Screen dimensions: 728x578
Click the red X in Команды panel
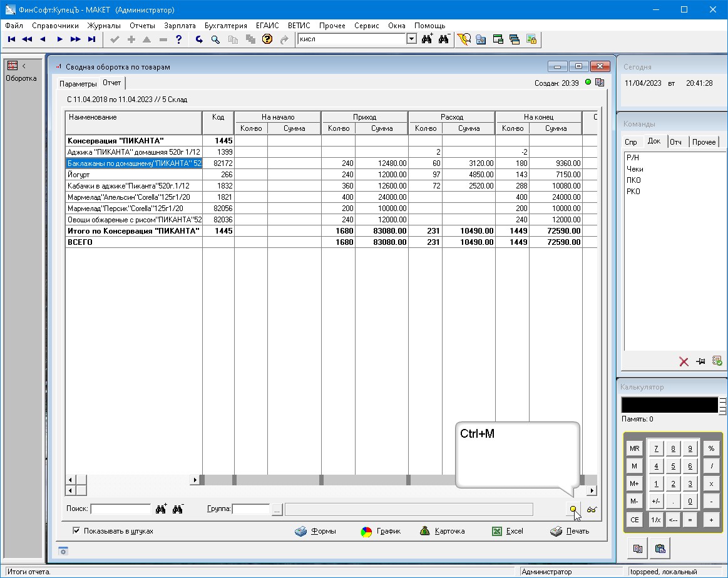pos(684,361)
